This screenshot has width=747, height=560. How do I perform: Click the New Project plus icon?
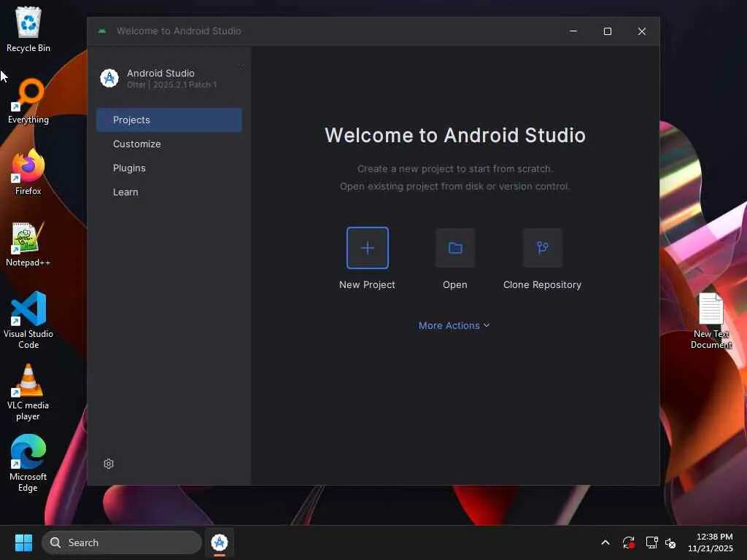(x=368, y=248)
